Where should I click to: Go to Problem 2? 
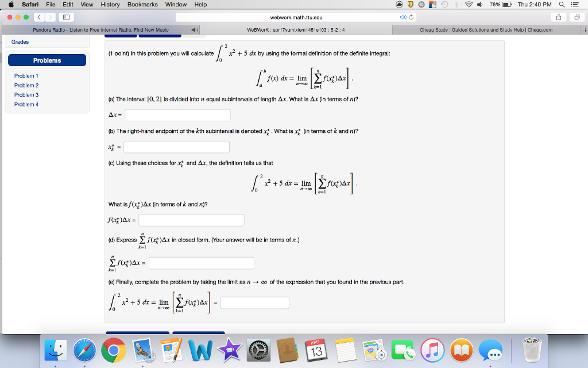coord(26,85)
